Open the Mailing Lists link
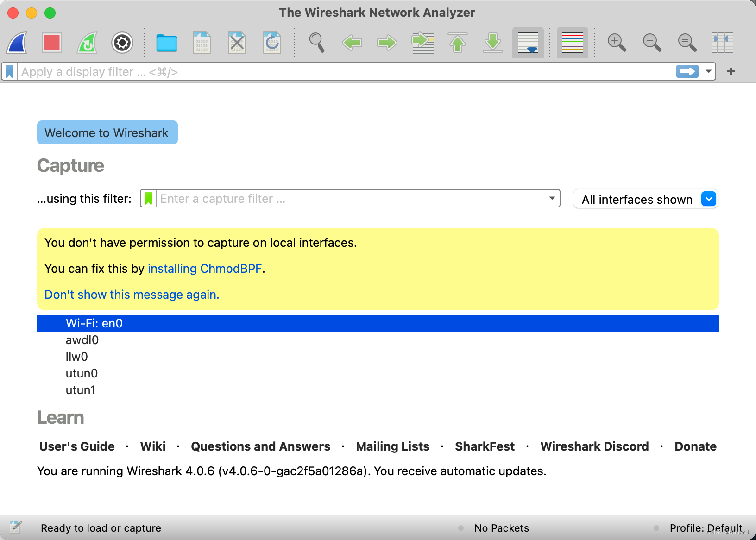Screen dimensions: 756x540 pos(392,446)
